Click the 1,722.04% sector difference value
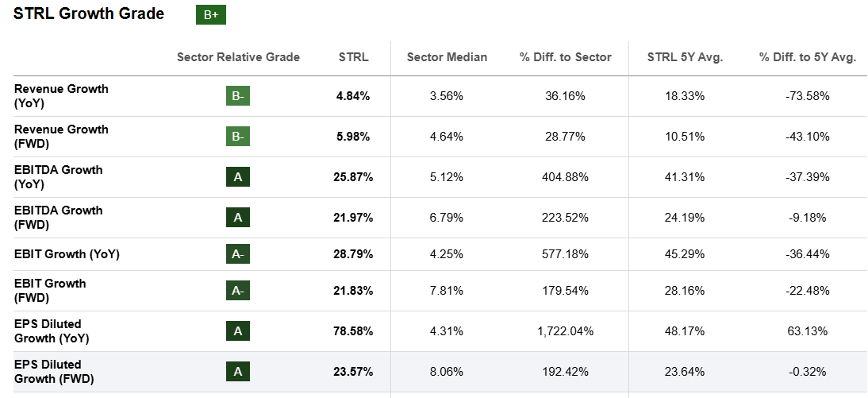Image resolution: width=868 pixels, height=398 pixels. point(566,331)
